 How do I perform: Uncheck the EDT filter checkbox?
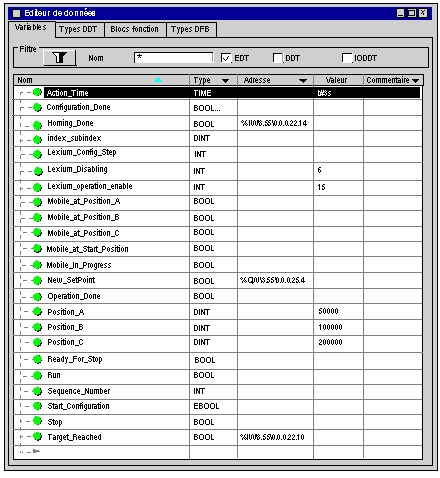(226, 58)
